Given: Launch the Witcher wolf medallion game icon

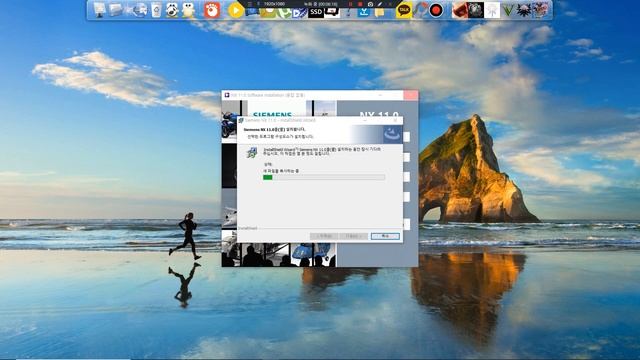Looking at the screenshot, I should tap(524, 10).
